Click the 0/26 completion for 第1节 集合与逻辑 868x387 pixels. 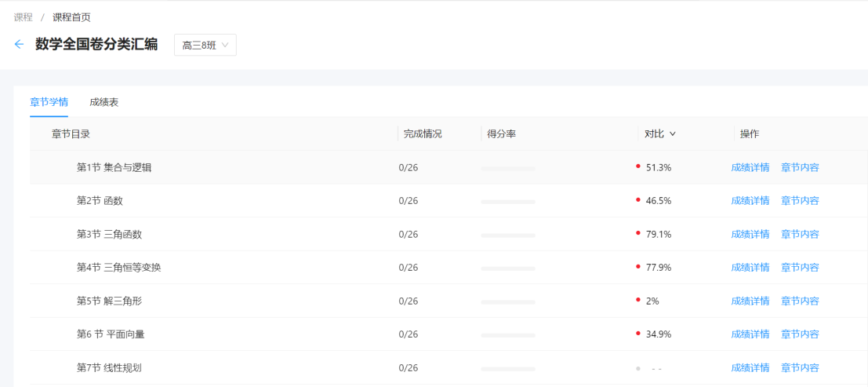point(408,167)
